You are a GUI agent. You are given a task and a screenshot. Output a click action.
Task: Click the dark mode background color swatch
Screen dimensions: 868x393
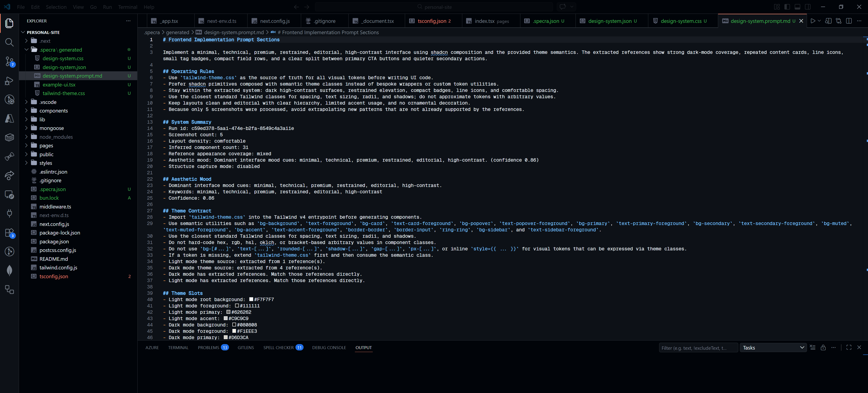pos(235,325)
